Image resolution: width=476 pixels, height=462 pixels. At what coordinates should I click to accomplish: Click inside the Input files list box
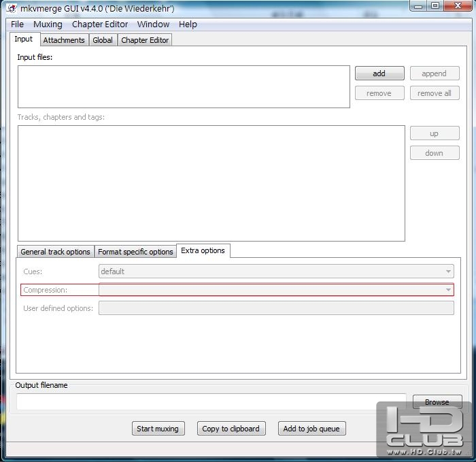click(184, 86)
